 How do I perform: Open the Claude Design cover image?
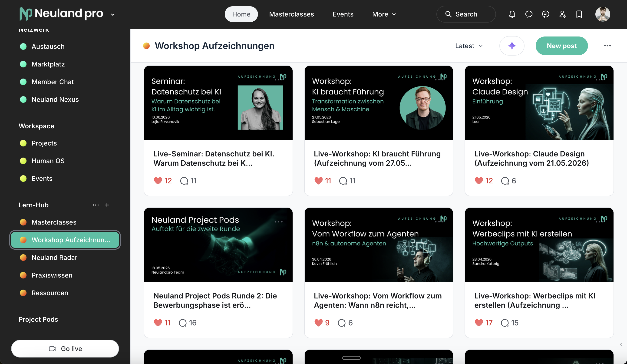click(539, 103)
